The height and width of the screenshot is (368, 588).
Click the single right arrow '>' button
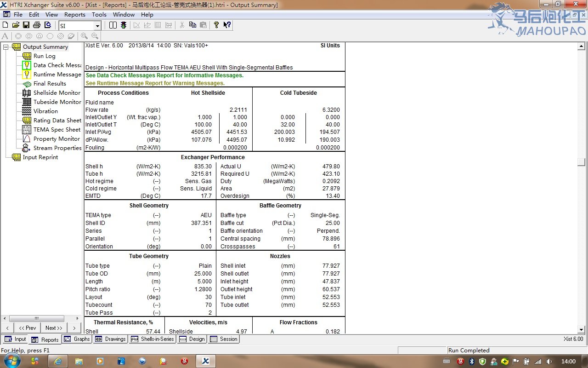(73, 328)
